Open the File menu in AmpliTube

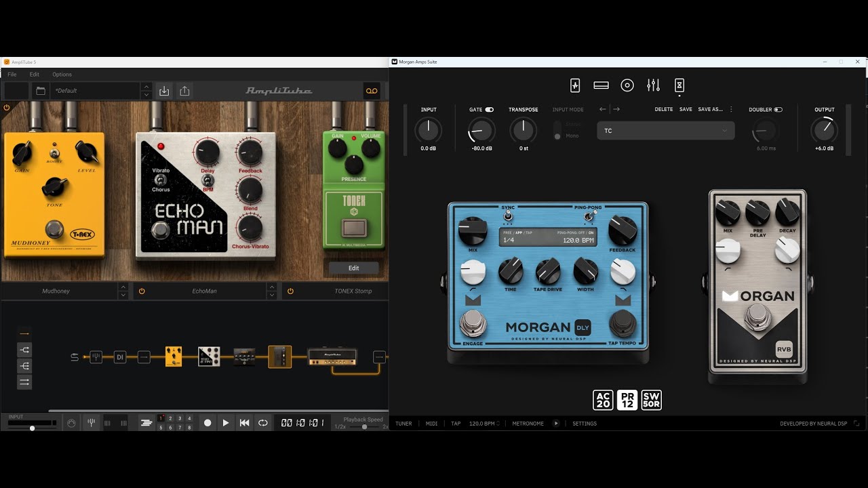[12, 75]
